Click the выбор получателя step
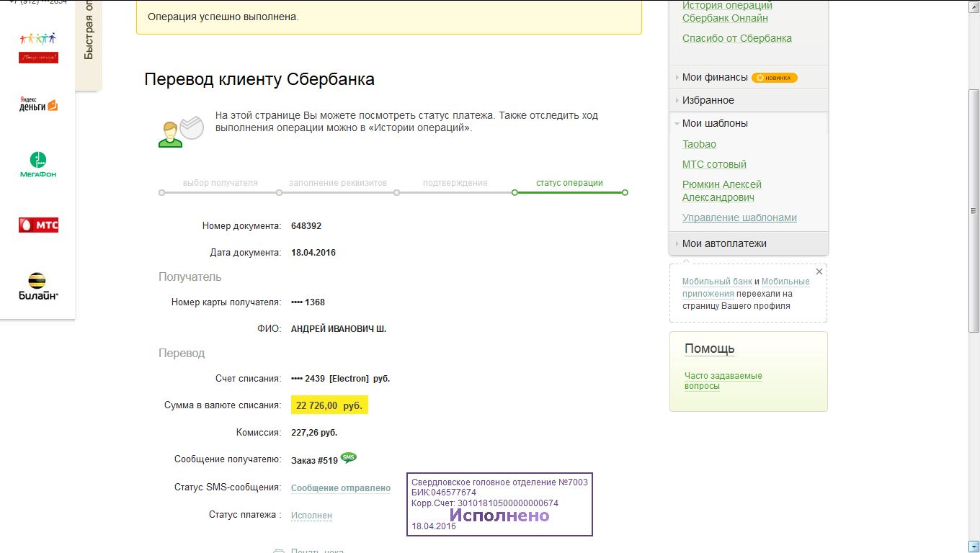The height and width of the screenshot is (553, 980). tap(220, 183)
